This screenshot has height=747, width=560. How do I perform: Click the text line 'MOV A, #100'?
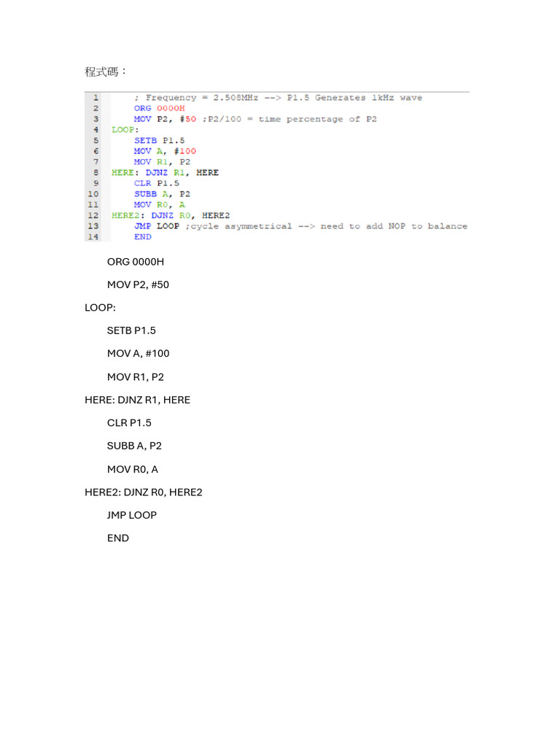[x=138, y=354]
